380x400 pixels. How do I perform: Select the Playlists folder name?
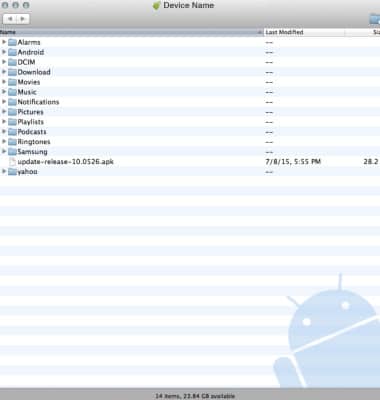coord(31,122)
